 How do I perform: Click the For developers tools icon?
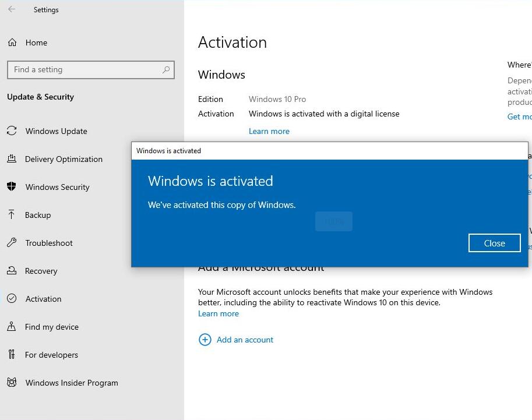coord(12,354)
